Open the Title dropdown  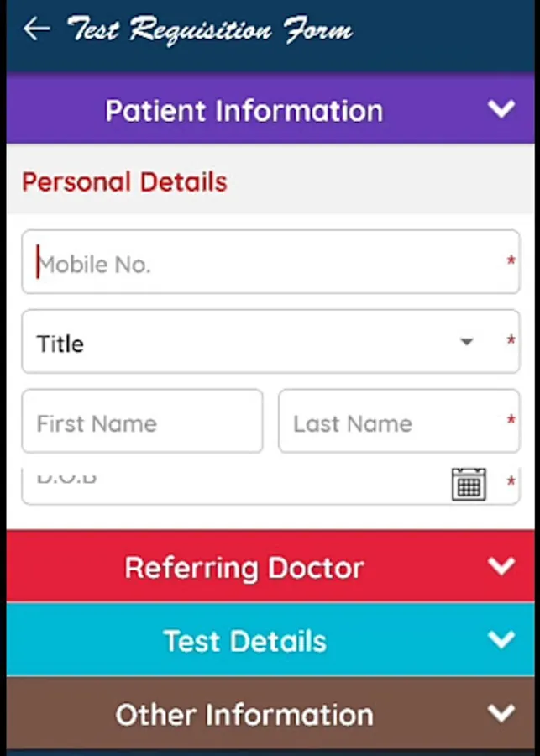(252, 343)
